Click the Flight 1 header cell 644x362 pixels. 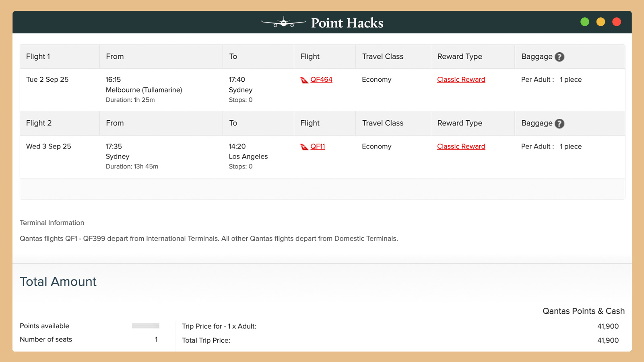tap(60, 57)
